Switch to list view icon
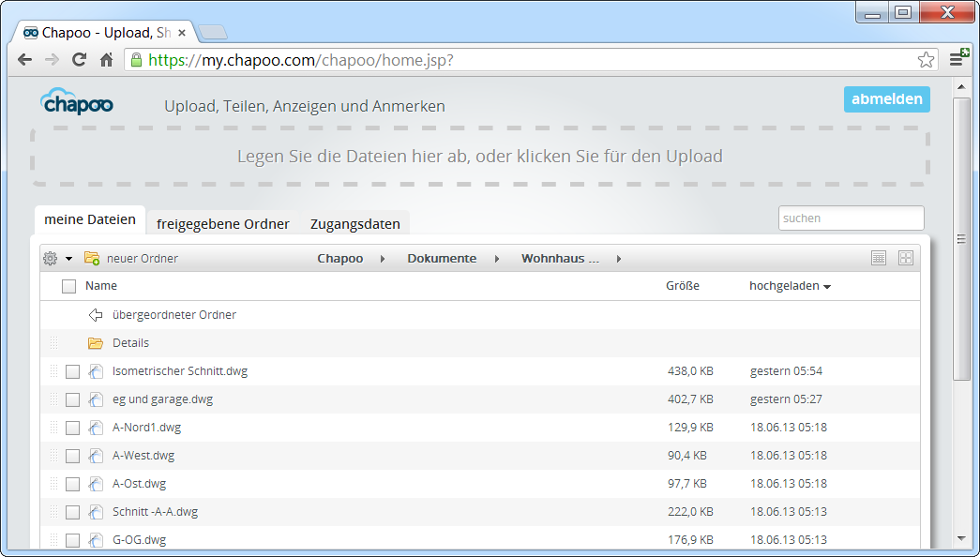980x557 pixels. pos(879,258)
